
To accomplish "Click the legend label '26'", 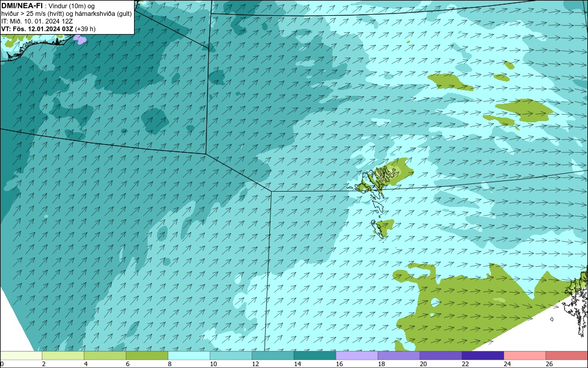I will click(x=549, y=364).
